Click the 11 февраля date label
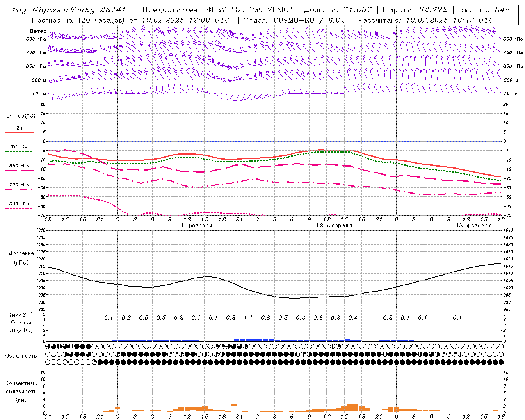 coord(194,226)
